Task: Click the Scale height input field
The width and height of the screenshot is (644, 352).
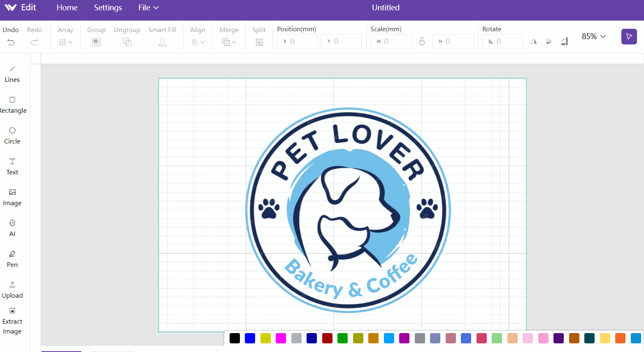Action: [x=453, y=41]
